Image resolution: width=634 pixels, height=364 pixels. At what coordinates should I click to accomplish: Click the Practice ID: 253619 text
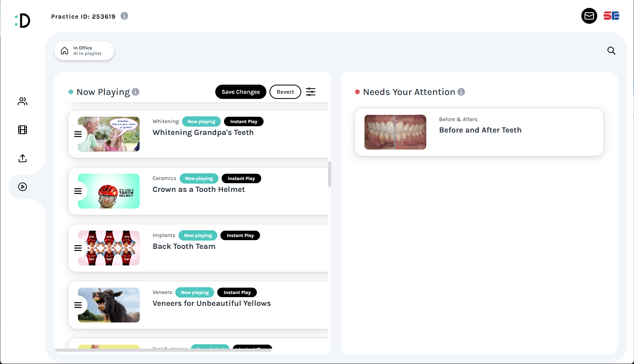(x=83, y=17)
